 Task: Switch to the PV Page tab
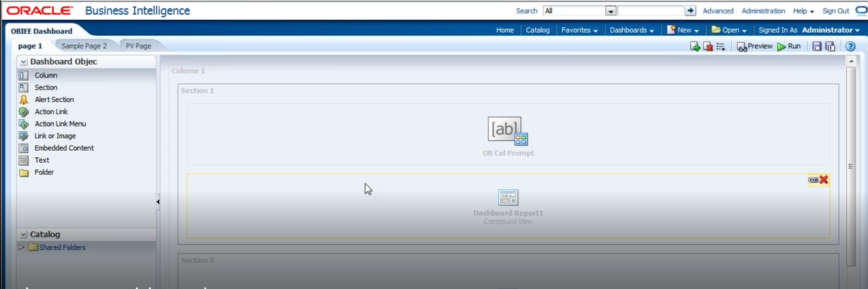[138, 46]
